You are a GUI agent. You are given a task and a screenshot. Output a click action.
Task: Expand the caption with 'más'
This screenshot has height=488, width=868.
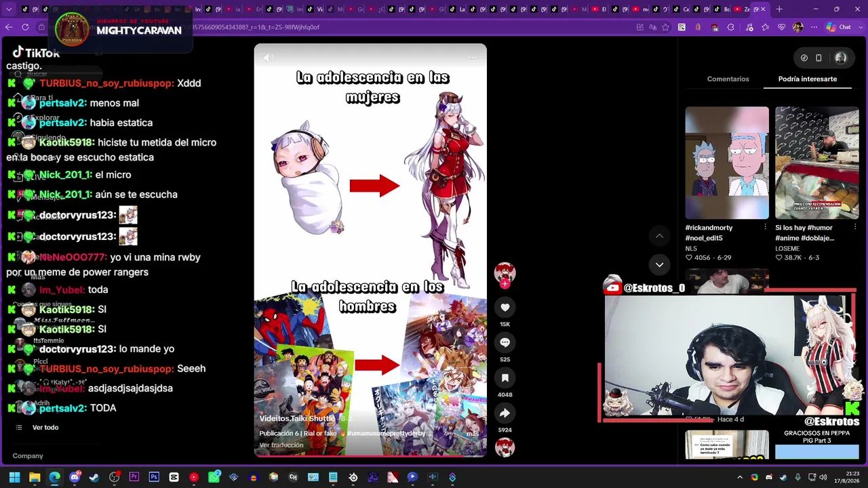(473, 434)
